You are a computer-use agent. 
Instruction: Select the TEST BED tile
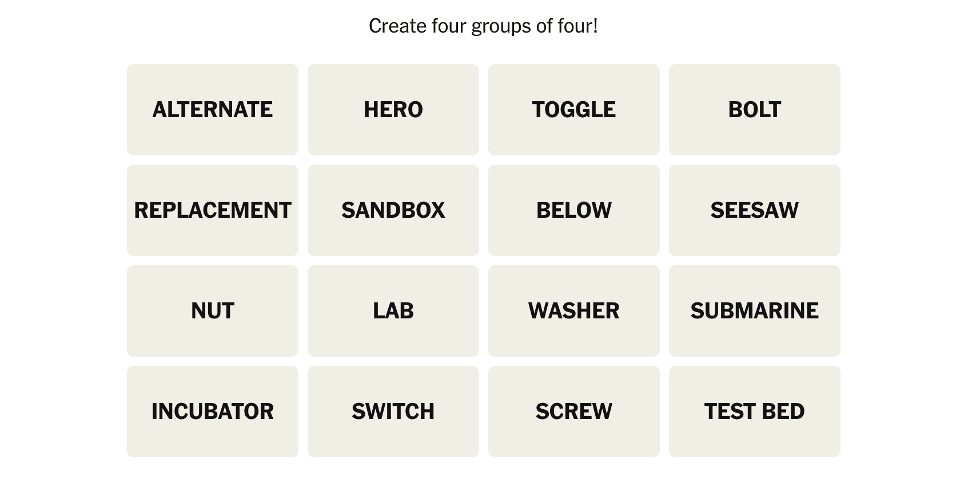pos(754,412)
